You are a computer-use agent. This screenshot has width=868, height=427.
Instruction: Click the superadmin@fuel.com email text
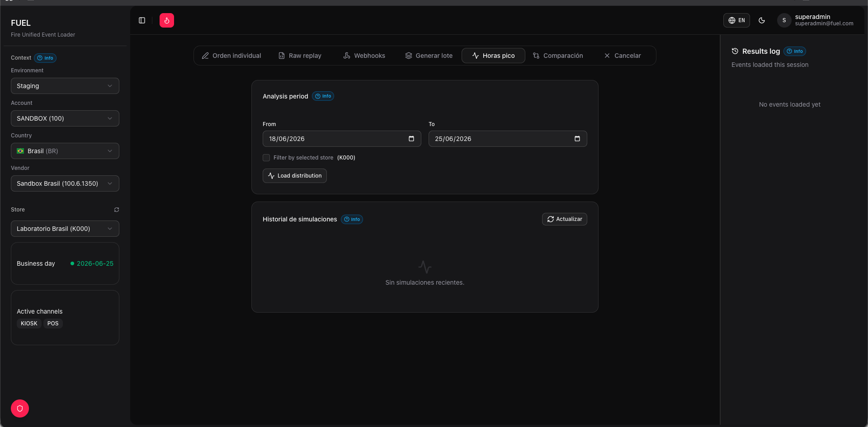824,23
